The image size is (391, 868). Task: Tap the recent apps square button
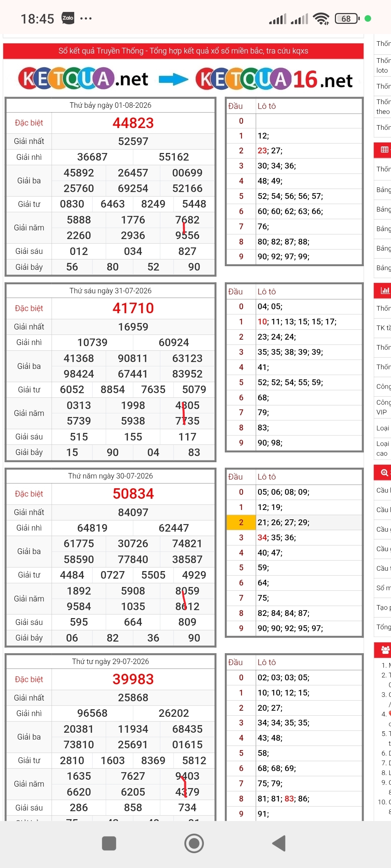tap(109, 843)
